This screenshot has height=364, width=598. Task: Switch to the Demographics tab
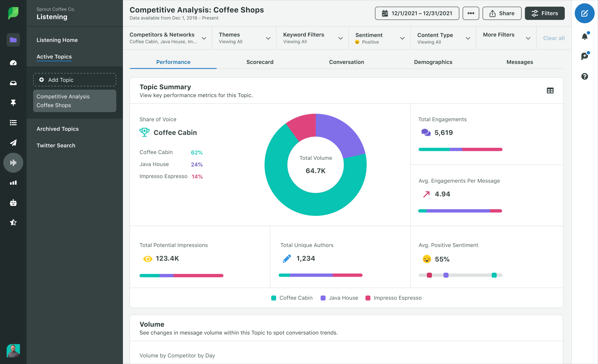coord(433,62)
